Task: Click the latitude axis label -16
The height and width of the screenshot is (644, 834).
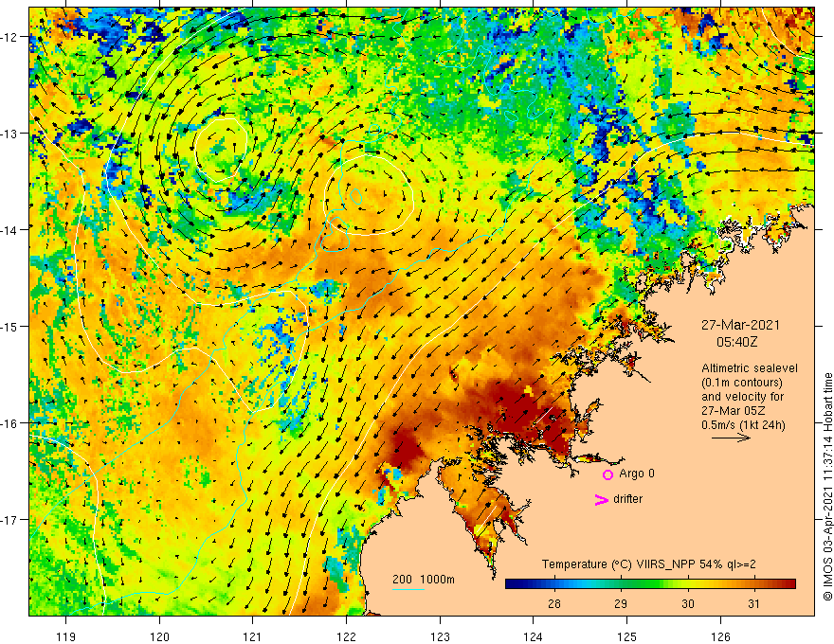Action: (x=10, y=423)
